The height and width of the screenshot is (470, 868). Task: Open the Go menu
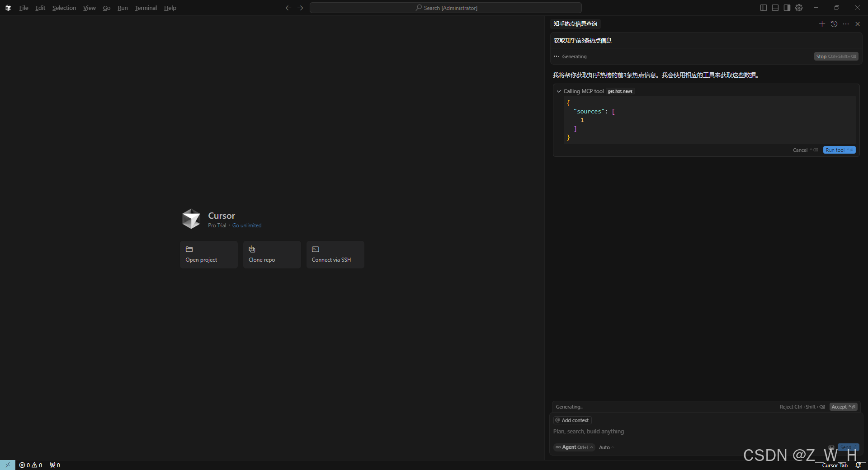tap(107, 8)
